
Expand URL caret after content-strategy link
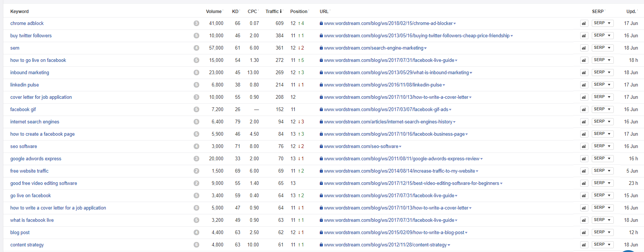(449, 245)
